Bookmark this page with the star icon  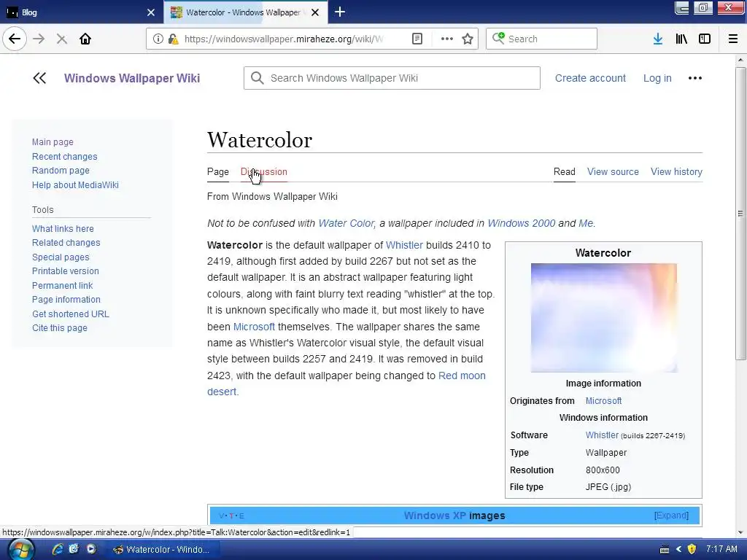click(x=468, y=39)
